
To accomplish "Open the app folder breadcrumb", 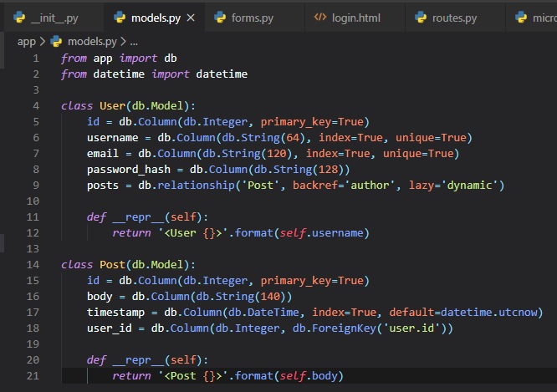I will (27, 41).
